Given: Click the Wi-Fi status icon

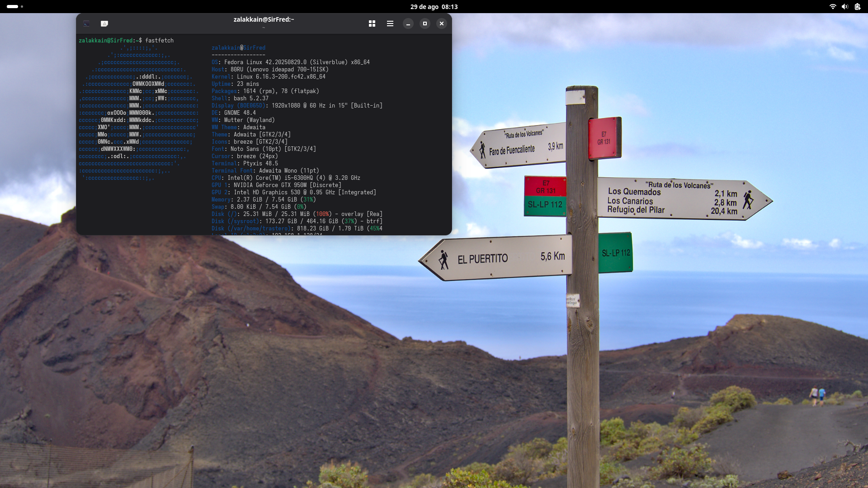Looking at the screenshot, I should point(832,6).
